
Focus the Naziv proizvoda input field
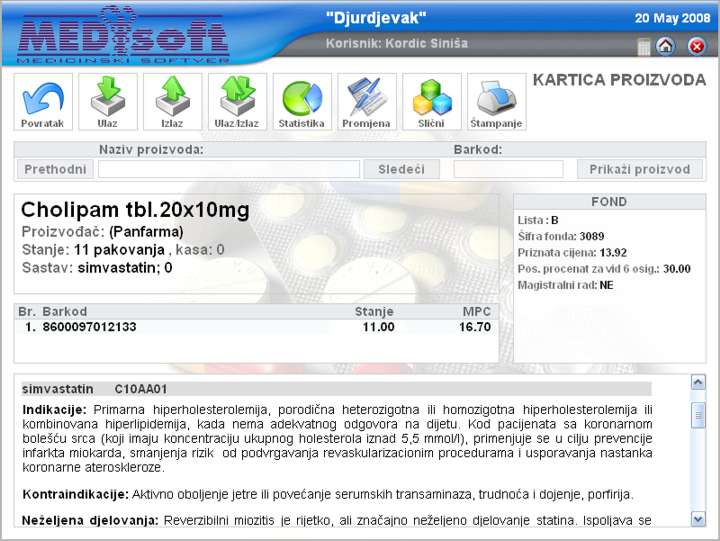tap(229, 169)
